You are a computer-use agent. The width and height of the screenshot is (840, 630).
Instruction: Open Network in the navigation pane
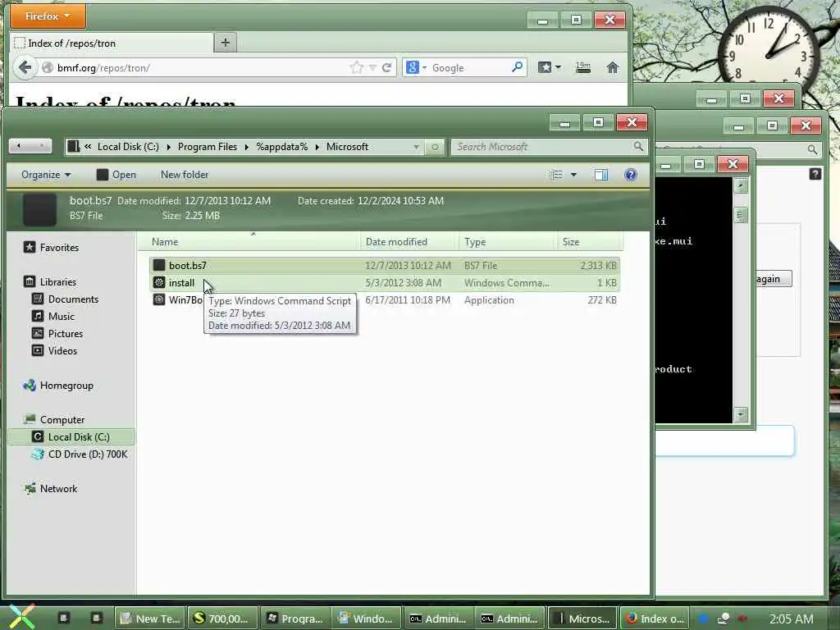(x=58, y=489)
